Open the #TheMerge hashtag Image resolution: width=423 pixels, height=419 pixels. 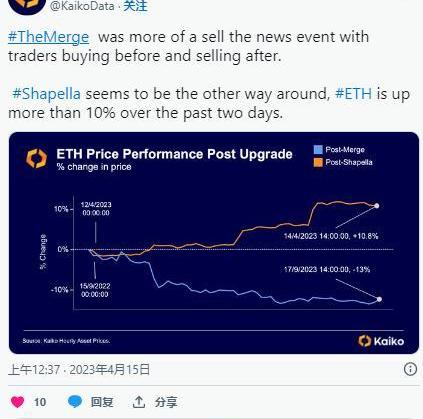[x=49, y=37]
